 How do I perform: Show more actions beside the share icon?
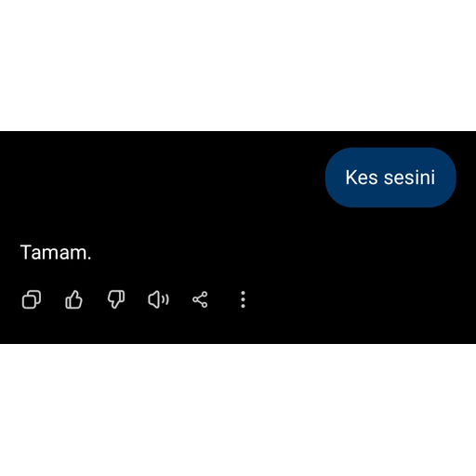[x=243, y=299]
